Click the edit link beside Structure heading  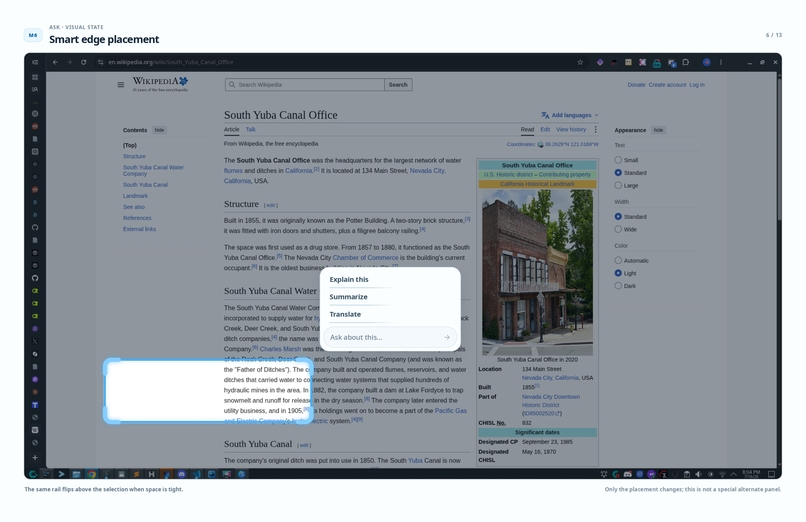pyautogui.click(x=271, y=205)
